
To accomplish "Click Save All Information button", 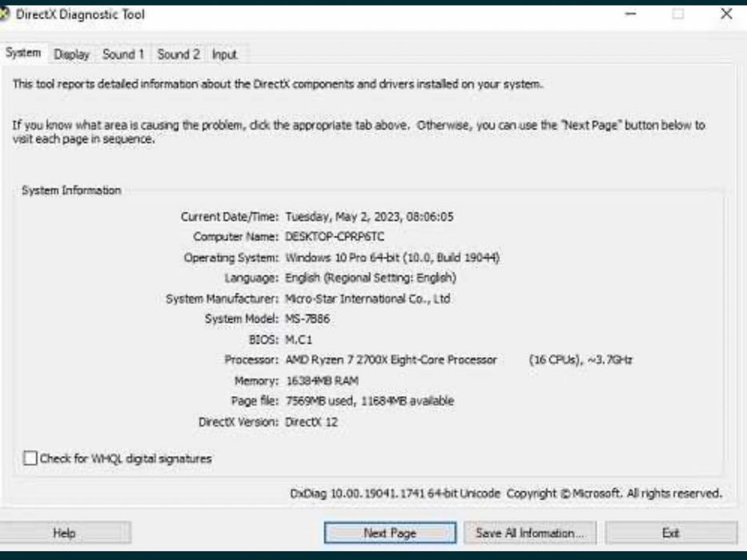I will (530, 533).
